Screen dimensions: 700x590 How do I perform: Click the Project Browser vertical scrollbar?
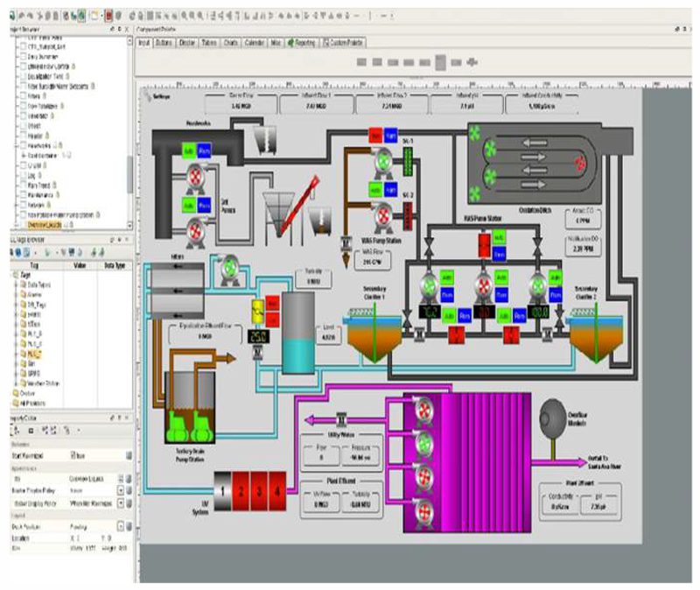(129, 134)
